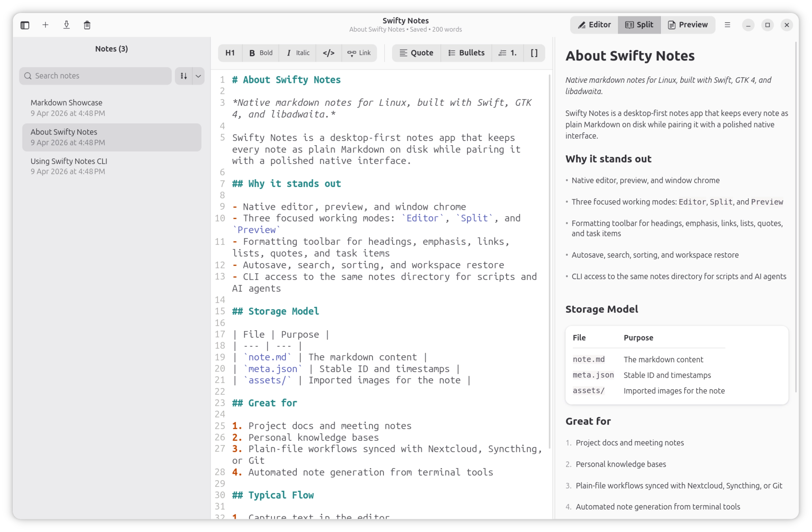
Task: Delete the current note with the trash icon
Action: click(87, 25)
